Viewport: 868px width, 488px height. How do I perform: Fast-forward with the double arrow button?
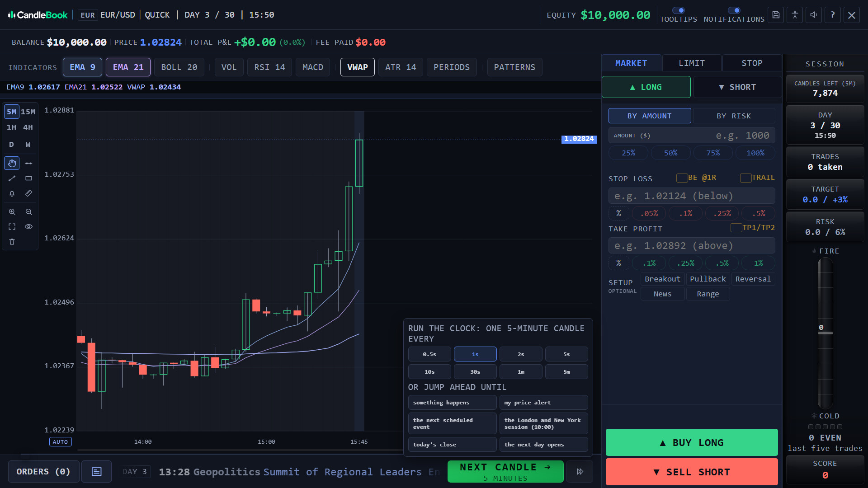tap(580, 472)
